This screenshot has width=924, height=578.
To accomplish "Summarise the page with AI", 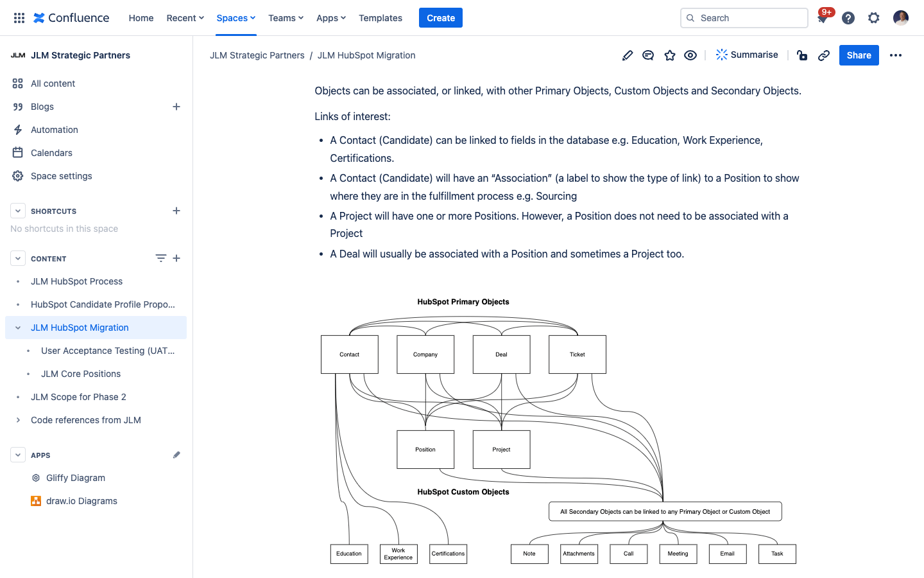I will [747, 55].
